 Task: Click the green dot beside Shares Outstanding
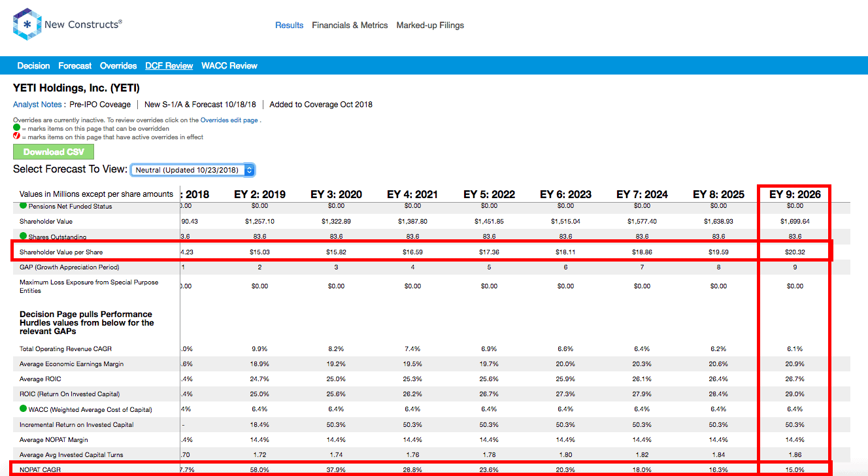pos(23,236)
